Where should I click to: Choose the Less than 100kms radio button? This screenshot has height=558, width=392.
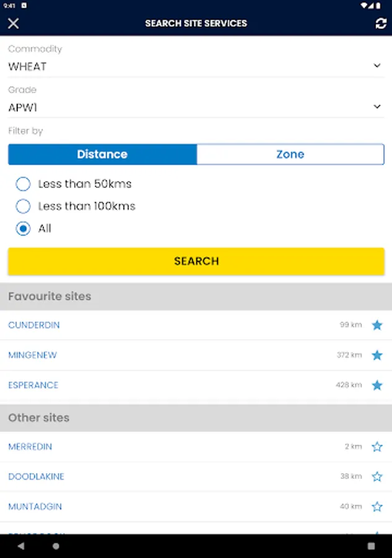coord(23,206)
